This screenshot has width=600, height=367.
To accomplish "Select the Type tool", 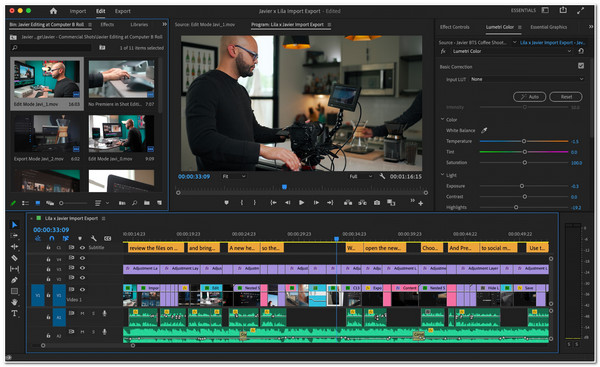I will click(x=14, y=313).
